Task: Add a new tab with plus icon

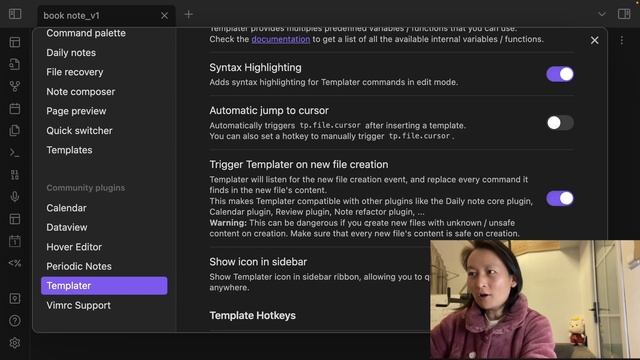Action: 188,15
